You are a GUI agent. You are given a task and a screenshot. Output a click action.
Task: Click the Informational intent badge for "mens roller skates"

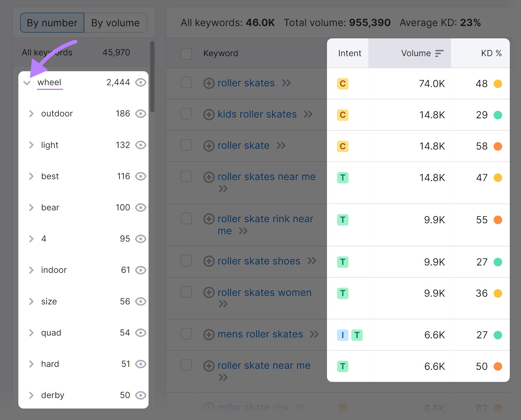[342, 335]
